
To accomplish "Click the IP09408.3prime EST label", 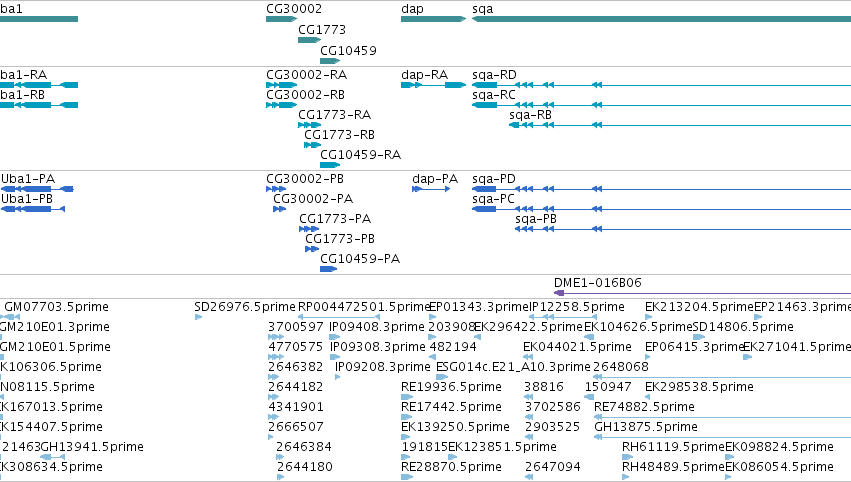I will click(x=377, y=327).
